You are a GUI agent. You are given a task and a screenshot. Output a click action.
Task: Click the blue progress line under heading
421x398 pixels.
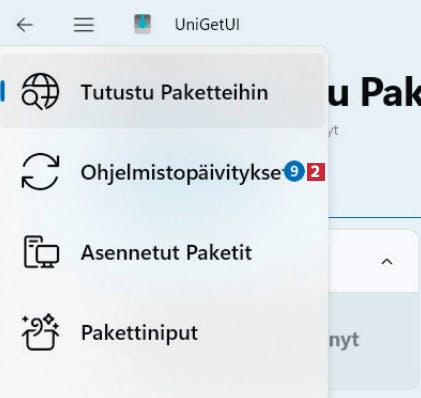tap(375, 218)
